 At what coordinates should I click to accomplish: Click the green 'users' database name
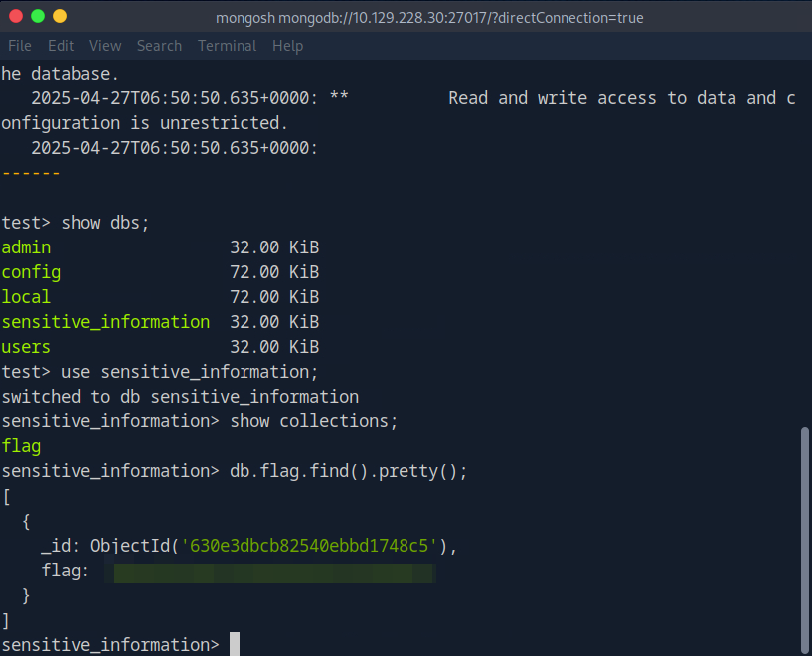click(26, 347)
